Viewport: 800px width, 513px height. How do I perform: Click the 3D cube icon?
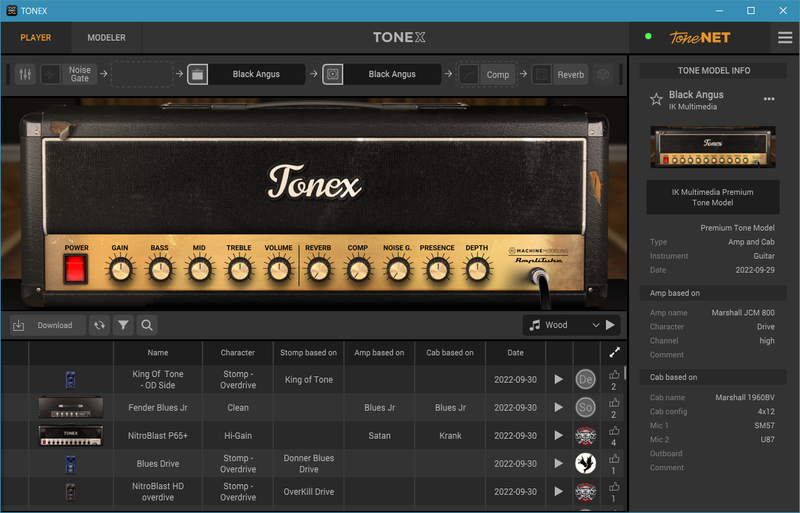click(x=603, y=75)
